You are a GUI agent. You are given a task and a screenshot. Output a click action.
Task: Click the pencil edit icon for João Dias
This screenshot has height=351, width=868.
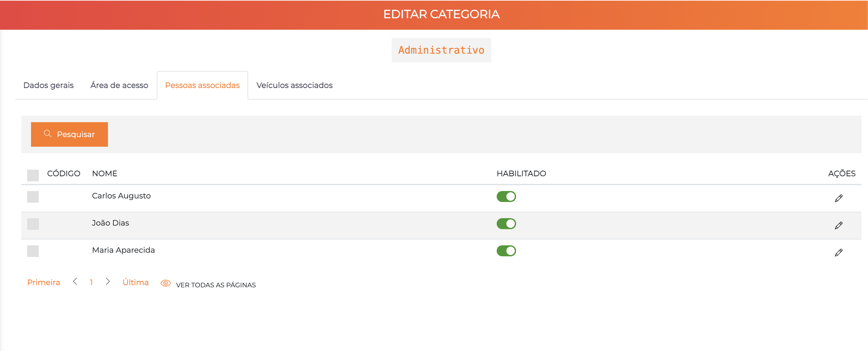click(839, 225)
